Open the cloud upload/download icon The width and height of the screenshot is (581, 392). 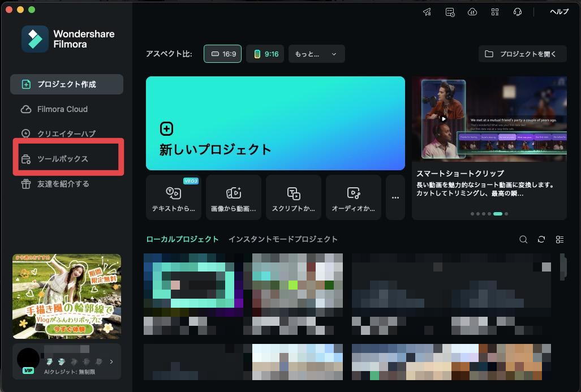(x=472, y=11)
